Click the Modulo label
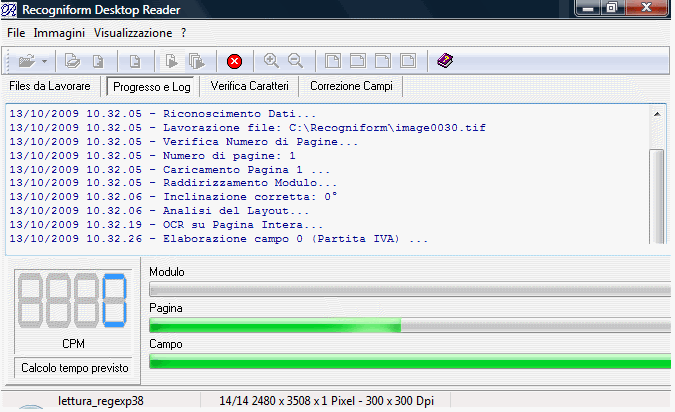675x412 pixels. [x=167, y=272]
